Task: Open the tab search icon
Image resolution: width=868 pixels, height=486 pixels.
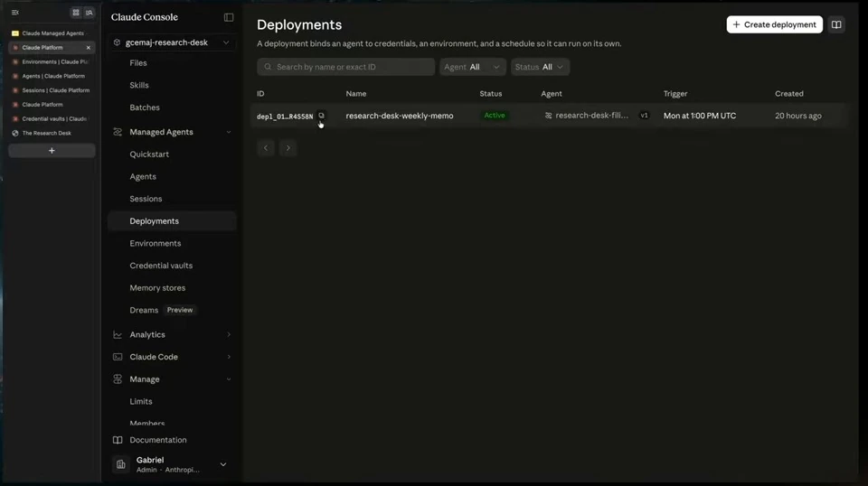Action: (89, 12)
